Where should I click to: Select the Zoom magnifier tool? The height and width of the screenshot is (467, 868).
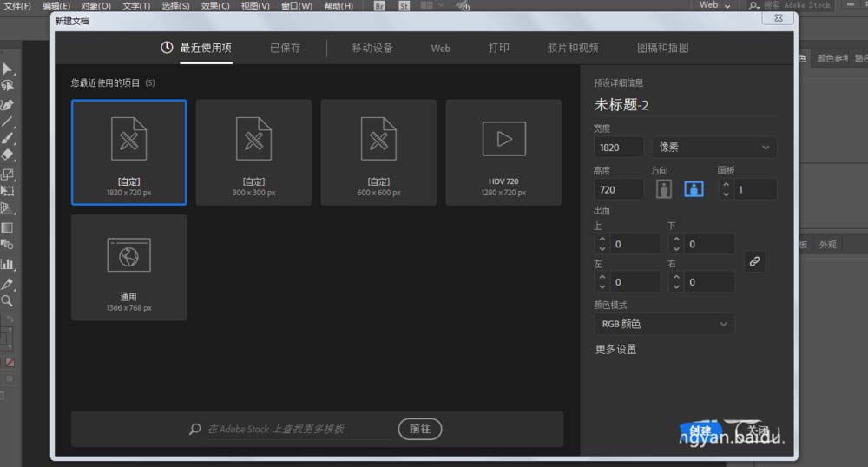[7, 301]
